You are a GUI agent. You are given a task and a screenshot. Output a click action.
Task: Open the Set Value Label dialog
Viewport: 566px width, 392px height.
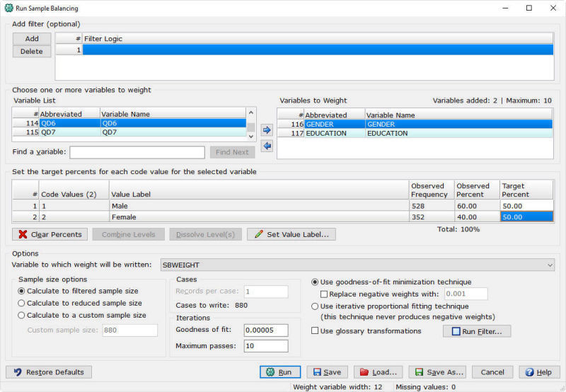pyautogui.click(x=291, y=234)
